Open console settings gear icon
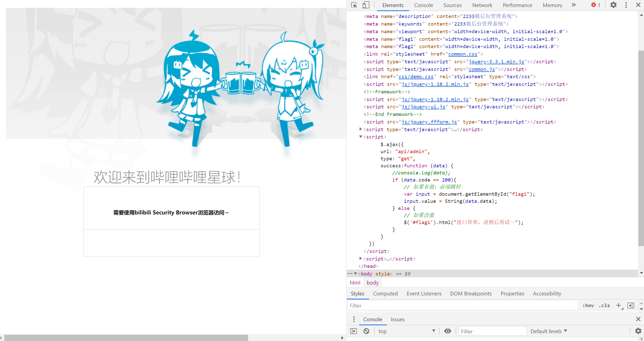The height and width of the screenshot is (341, 644). coord(638,331)
